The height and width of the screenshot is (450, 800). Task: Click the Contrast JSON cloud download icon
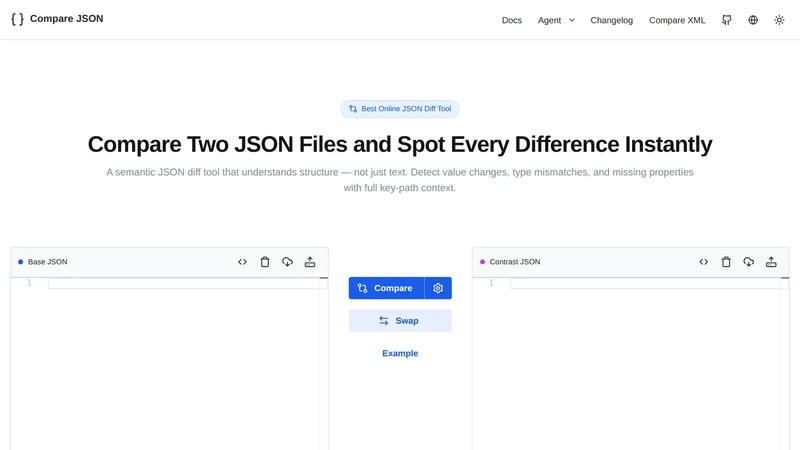(x=748, y=262)
